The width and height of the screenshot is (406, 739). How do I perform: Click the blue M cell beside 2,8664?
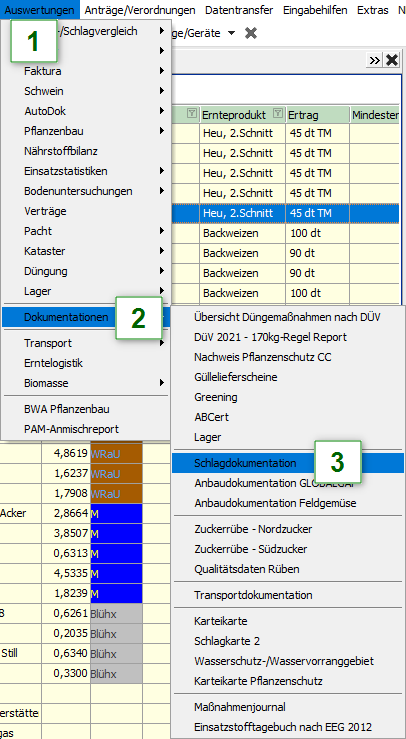pos(116,513)
